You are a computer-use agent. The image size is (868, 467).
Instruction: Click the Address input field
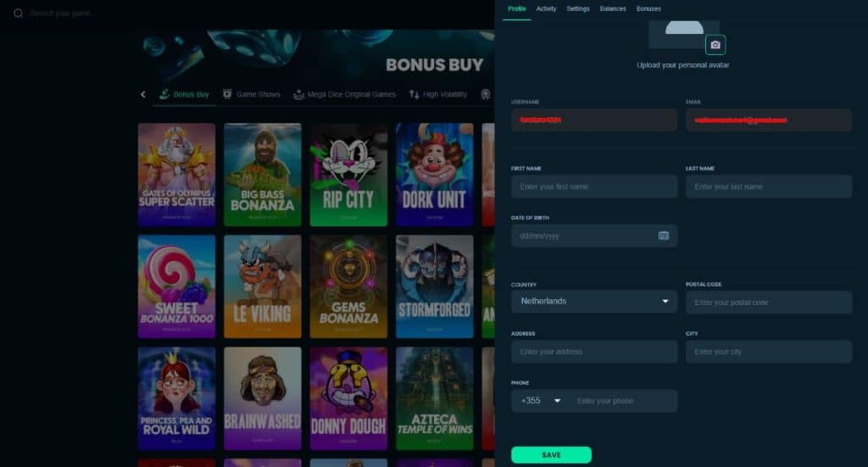[594, 352]
